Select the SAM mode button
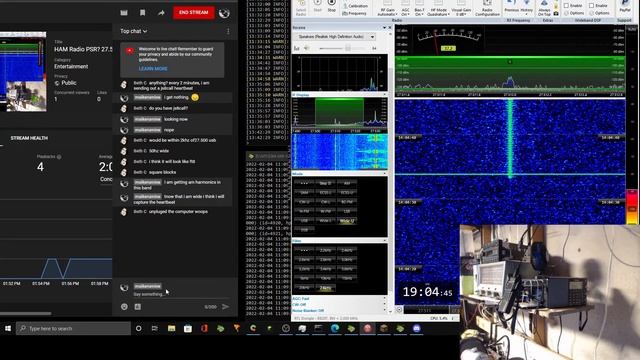Viewport: 640px width, 360px height. point(304,193)
